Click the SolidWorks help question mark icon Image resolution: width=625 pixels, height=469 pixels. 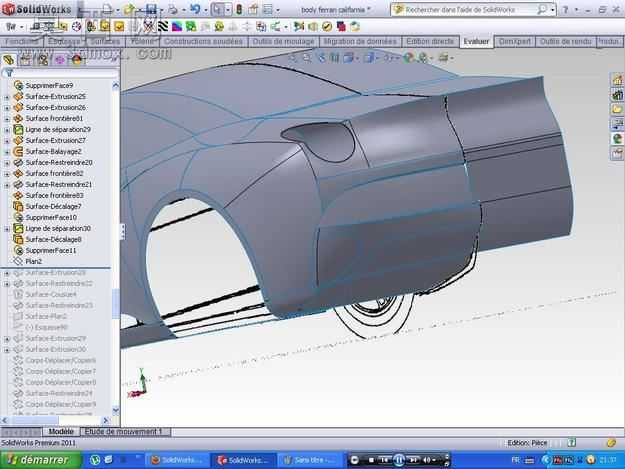click(565, 10)
